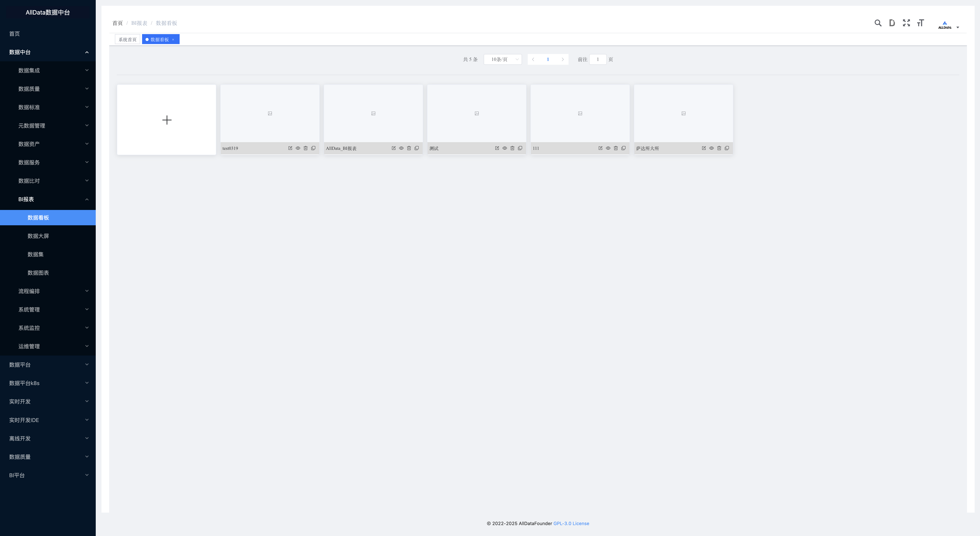Open AllData user avatar menu
The width and height of the screenshot is (980, 536).
click(x=948, y=25)
